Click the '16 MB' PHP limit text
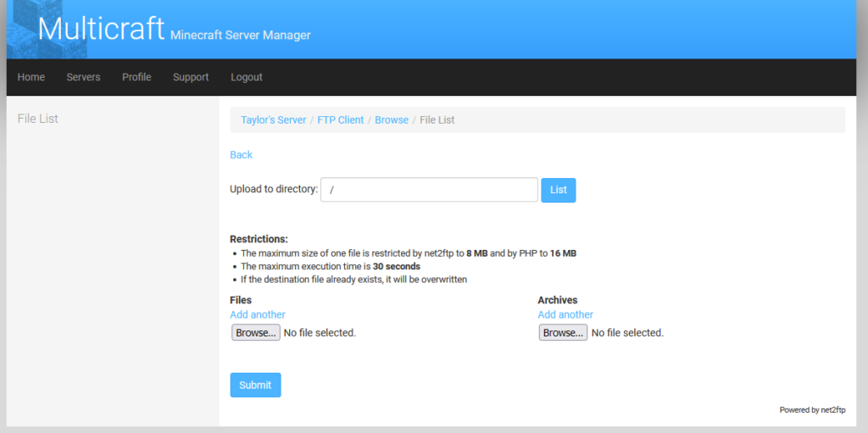The width and height of the screenshot is (868, 433). (563, 253)
